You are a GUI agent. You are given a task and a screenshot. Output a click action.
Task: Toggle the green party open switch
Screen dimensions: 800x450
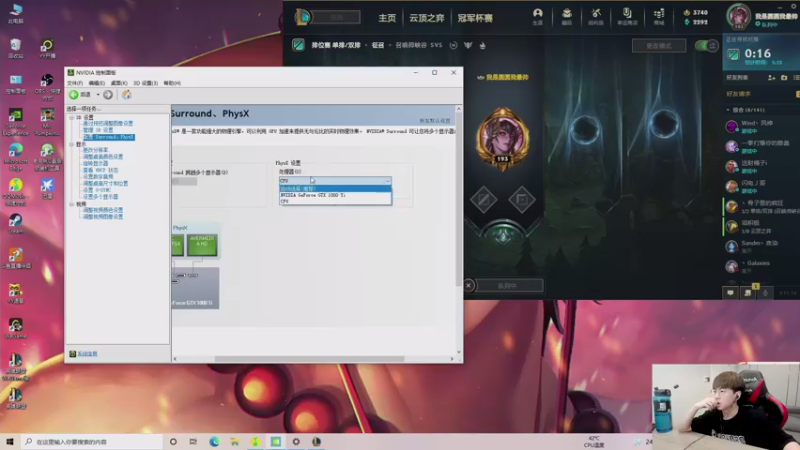tap(707, 46)
